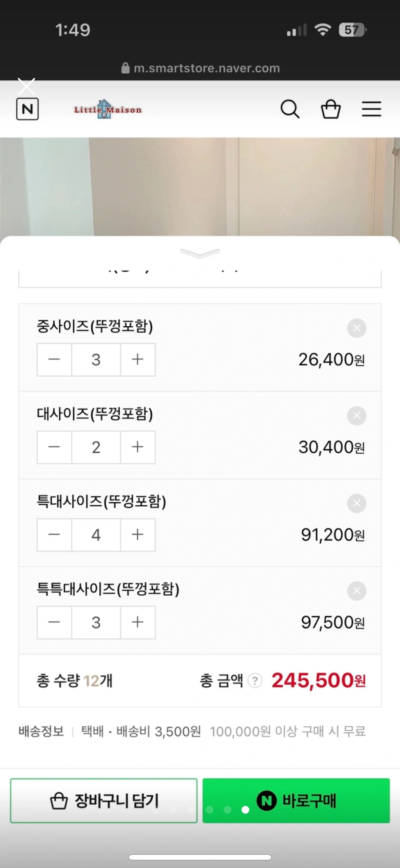Increase the 특특대사이즈 quantity
The width and height of the screenshot is (400, 868).
[138, 622]
